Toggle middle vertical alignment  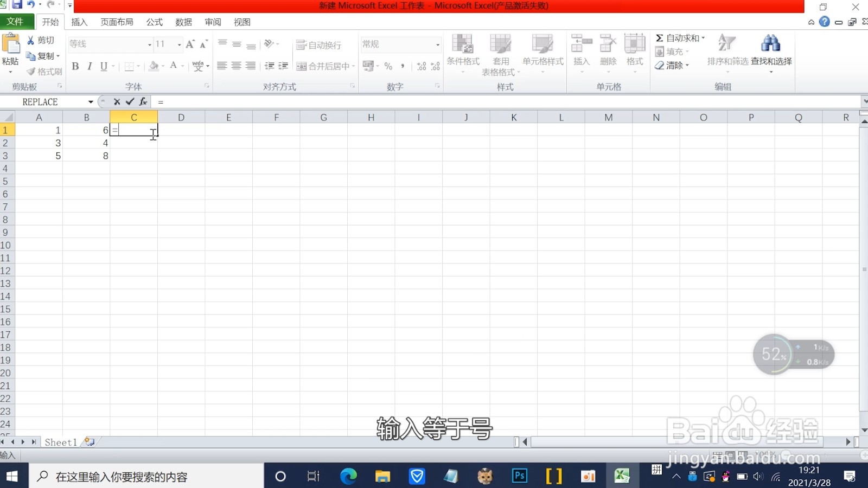(x=237, y=44)
